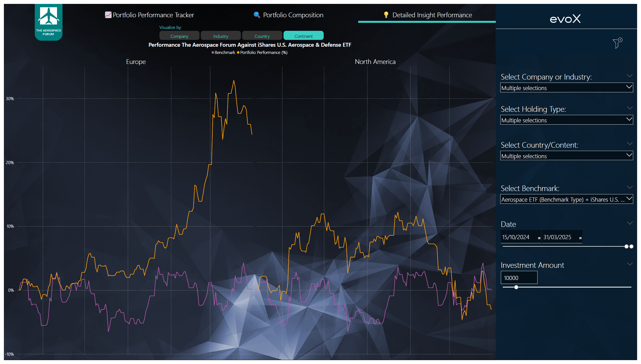This screenshot has height=364, width=641.
Task: Click the Investment Amount input field
Action: pyautogui.click(x=519, y=277)
